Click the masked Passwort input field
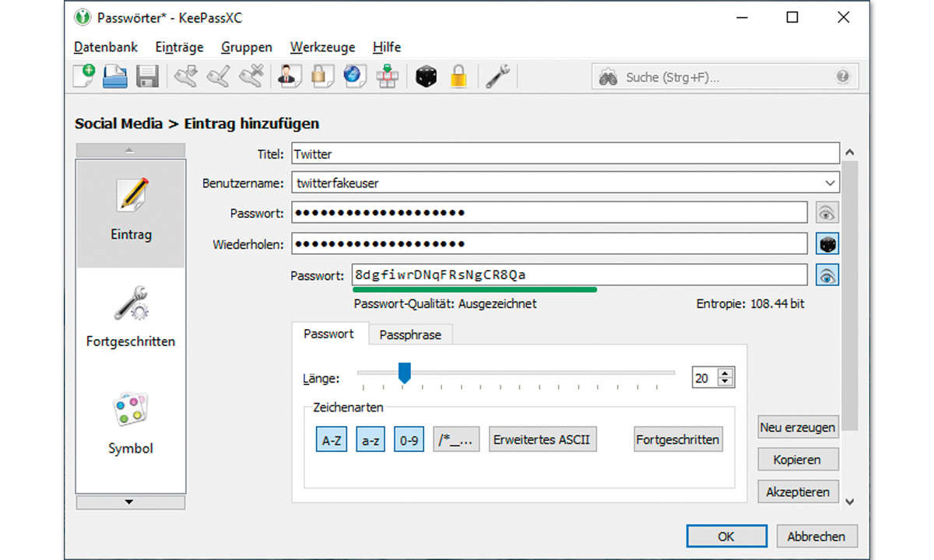 pos(550,212)
